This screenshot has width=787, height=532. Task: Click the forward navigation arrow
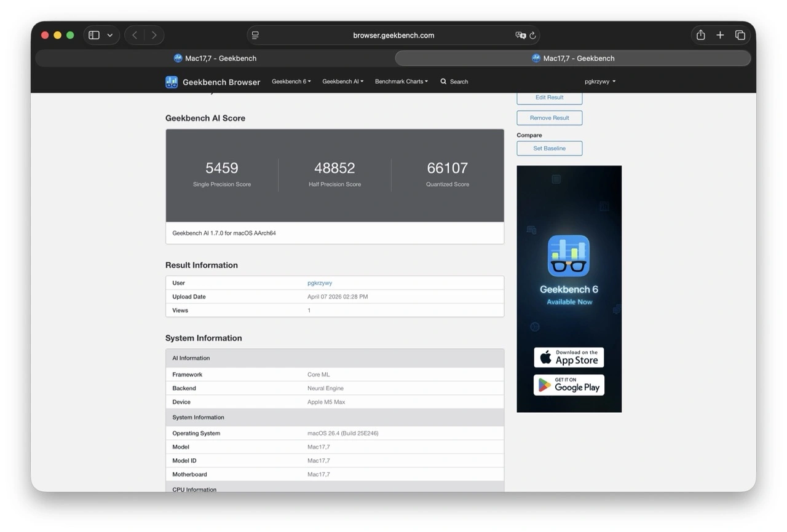tap(154, 36)
